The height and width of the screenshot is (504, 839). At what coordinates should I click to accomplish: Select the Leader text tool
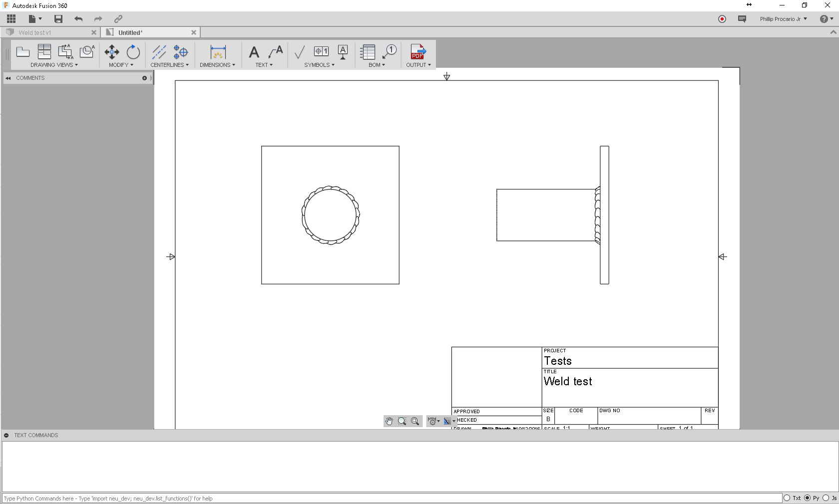276,52
